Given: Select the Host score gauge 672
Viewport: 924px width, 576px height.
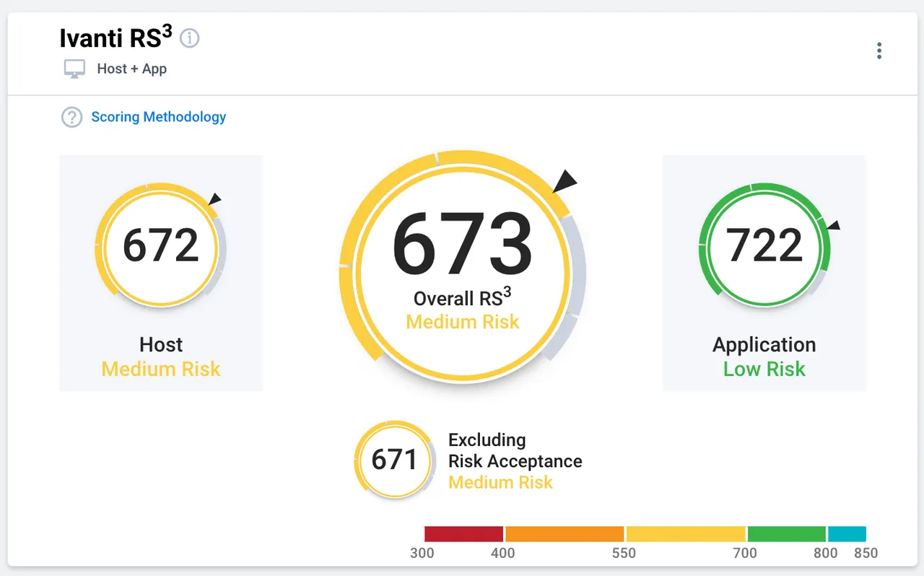Looking at the screenshot, I should tap(160, 245).
